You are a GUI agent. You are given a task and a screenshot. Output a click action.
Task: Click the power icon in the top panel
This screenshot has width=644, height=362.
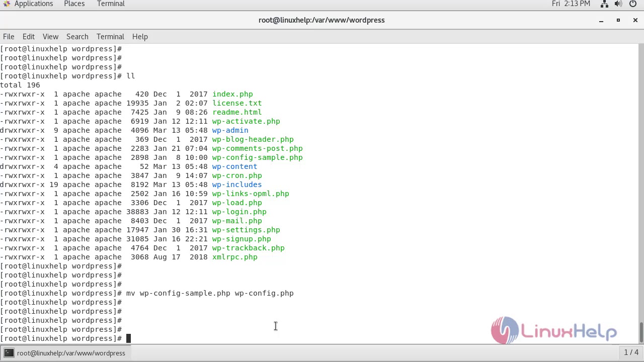(633, 4)
